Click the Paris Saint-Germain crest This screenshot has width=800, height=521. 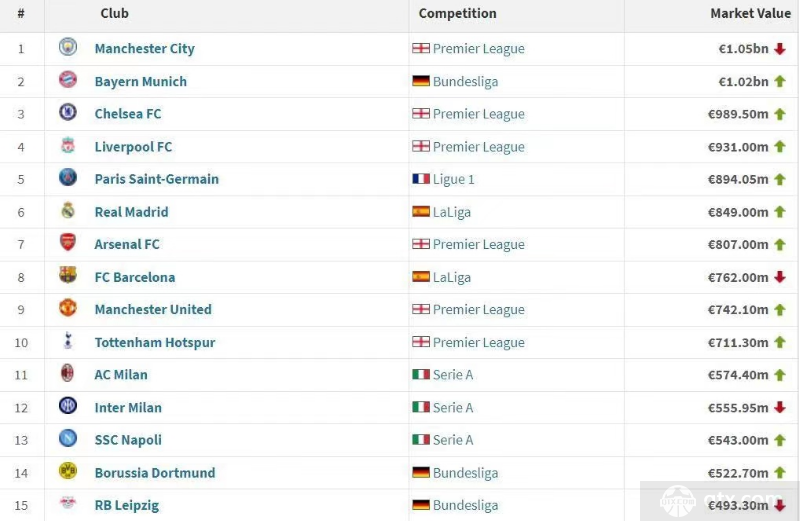coord(68,178)
